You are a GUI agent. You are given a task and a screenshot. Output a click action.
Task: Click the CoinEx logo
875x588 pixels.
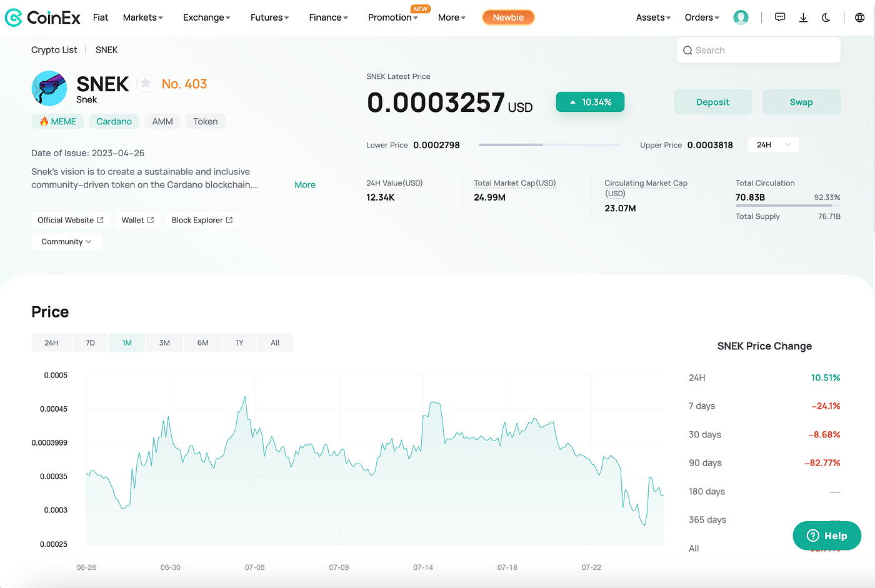click(42, 17)
